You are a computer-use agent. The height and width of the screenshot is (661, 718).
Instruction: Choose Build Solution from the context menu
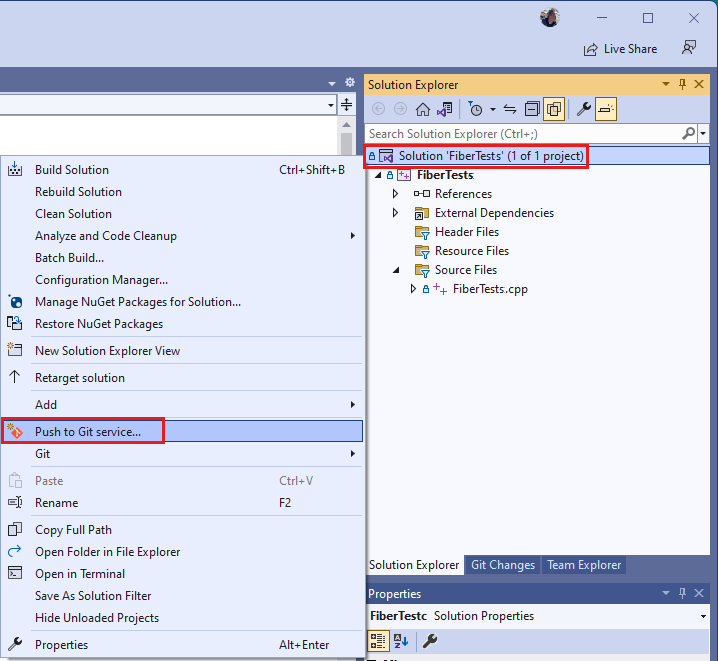click(x=182, y=170)
